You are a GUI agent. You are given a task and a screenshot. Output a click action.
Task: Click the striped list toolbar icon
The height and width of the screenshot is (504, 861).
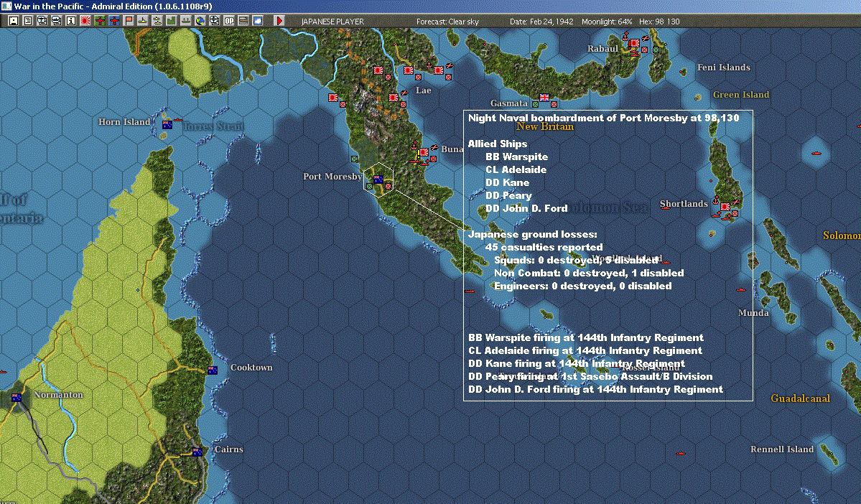click(x=243, y=21)
